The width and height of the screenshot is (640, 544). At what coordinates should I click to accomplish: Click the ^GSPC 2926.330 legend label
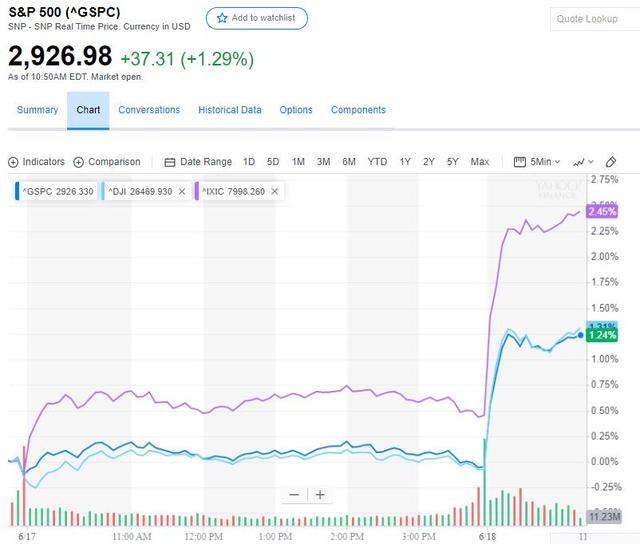pos(58,192)
